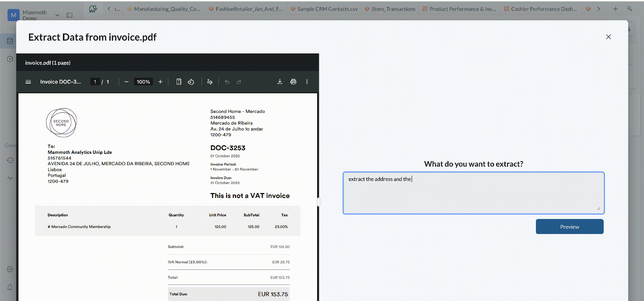The image size is (644, 301).
Task: Click the '23.00%' tax cell
Action: coord(281,227)
